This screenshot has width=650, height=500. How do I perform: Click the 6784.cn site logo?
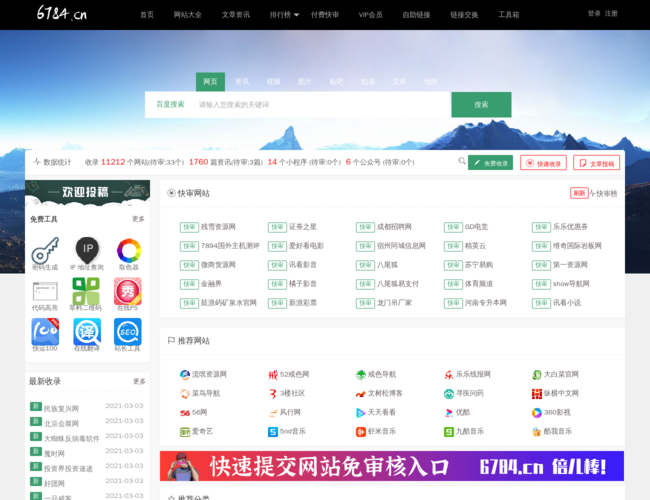62,13
